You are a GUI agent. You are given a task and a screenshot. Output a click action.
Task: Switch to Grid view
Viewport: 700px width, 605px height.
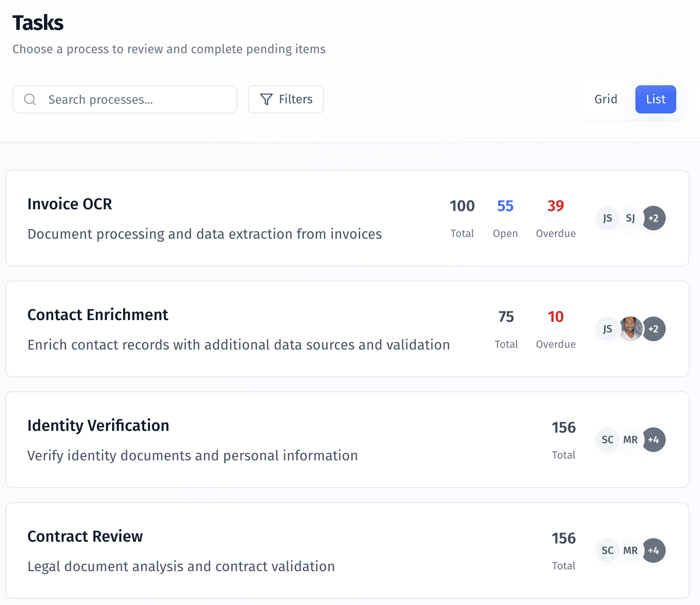point(605,99)
